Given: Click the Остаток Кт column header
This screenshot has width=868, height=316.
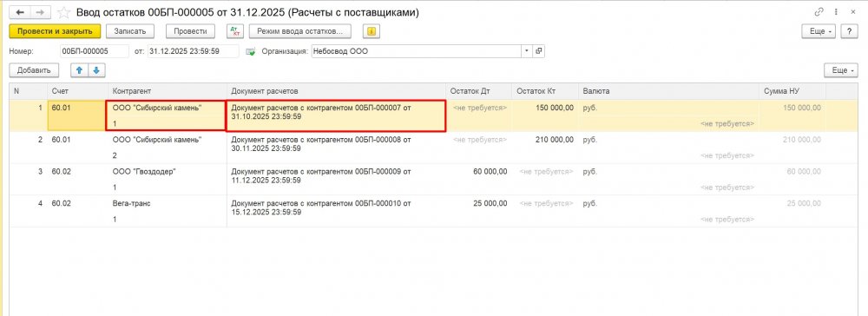Looking at the screenshot, I should [545, 91].
